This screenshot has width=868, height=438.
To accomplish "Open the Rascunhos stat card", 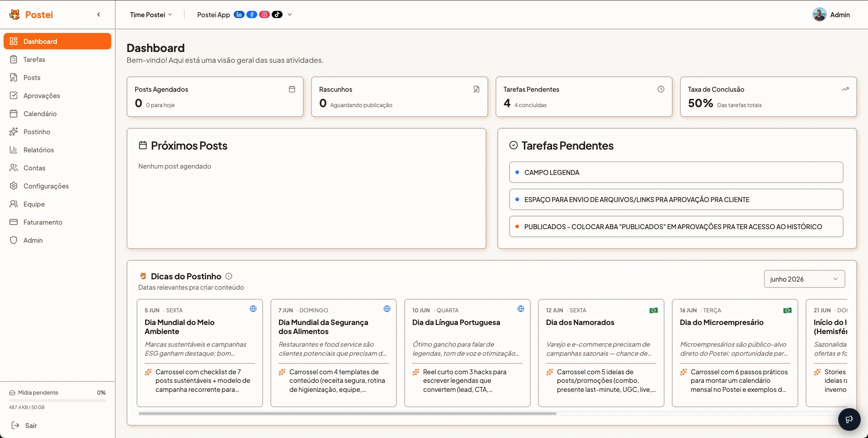I will coord(400,97).
